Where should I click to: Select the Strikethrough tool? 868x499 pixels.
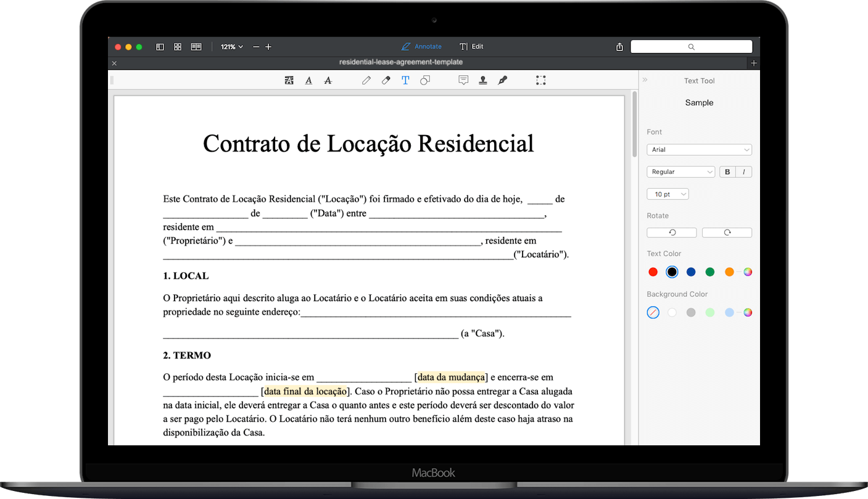click(x=328, y=80)
